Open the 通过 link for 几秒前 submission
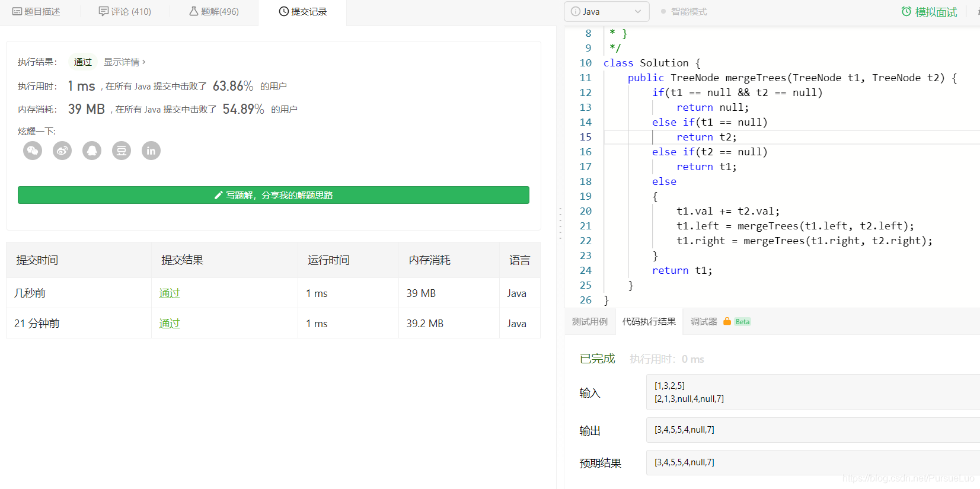Viewport: 980px width, 489px height. tap(170, 293)
